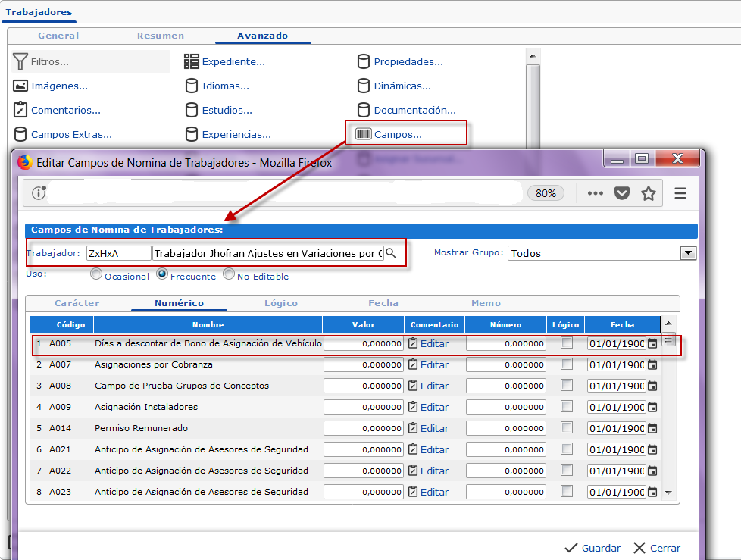Image resolution: width=741 pixels, height=560 pixels.
Task: Select the No Editable radio option
Action: [x=229, y=275]
